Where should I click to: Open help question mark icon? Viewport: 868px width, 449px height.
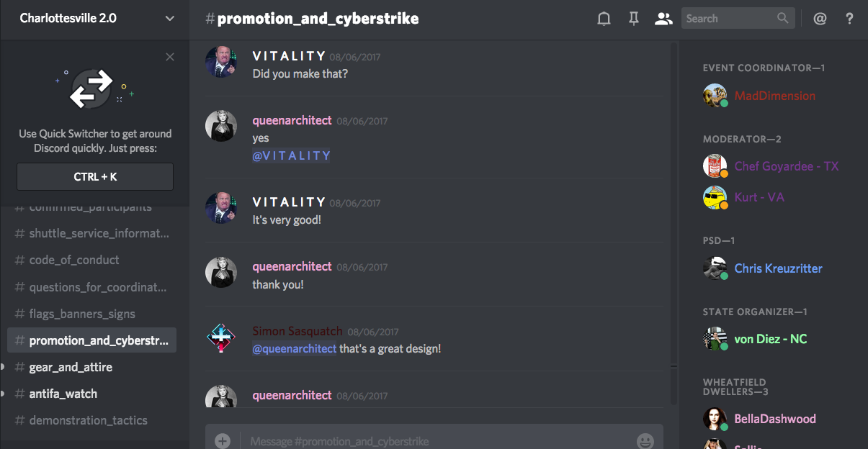850,19
